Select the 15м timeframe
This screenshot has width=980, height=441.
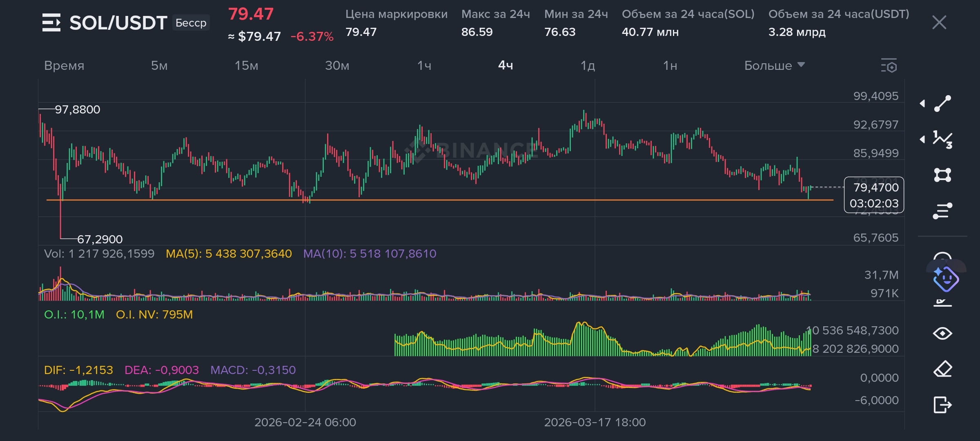[246, 65]
